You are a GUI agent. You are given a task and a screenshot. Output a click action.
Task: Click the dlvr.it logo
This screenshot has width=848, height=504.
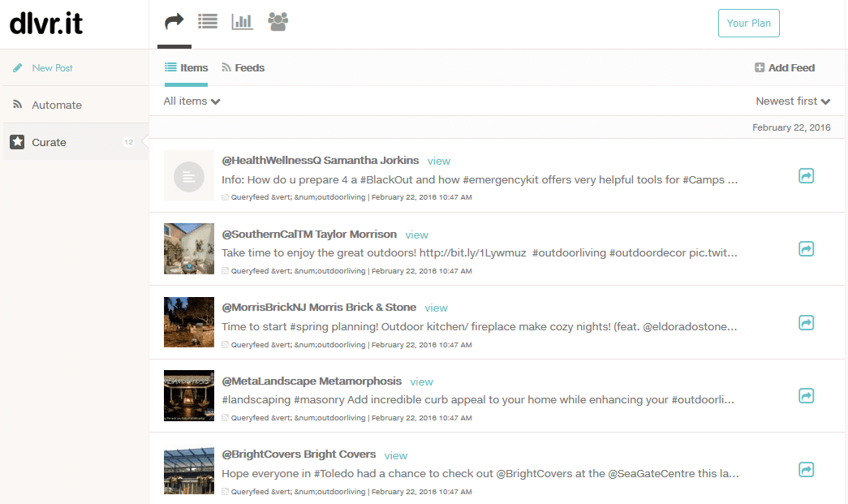[x=46, y=24]
